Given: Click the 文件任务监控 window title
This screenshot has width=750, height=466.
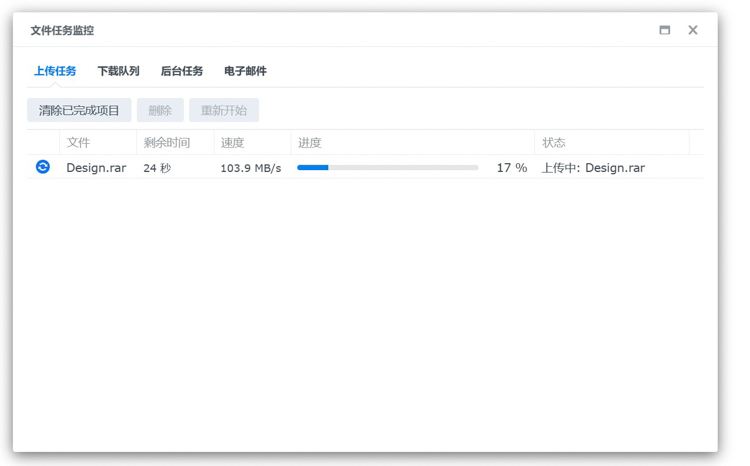Looking at the screenshot, I should click(x=62, y=31).
